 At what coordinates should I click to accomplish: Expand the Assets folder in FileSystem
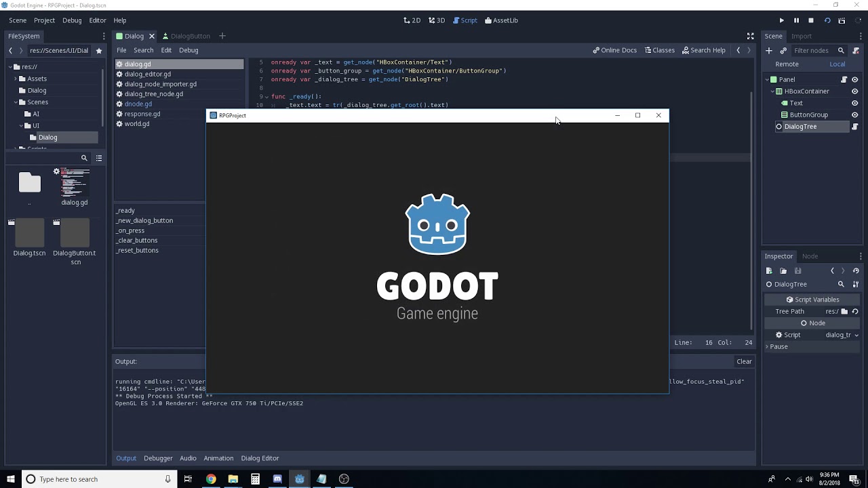point(14,79)
